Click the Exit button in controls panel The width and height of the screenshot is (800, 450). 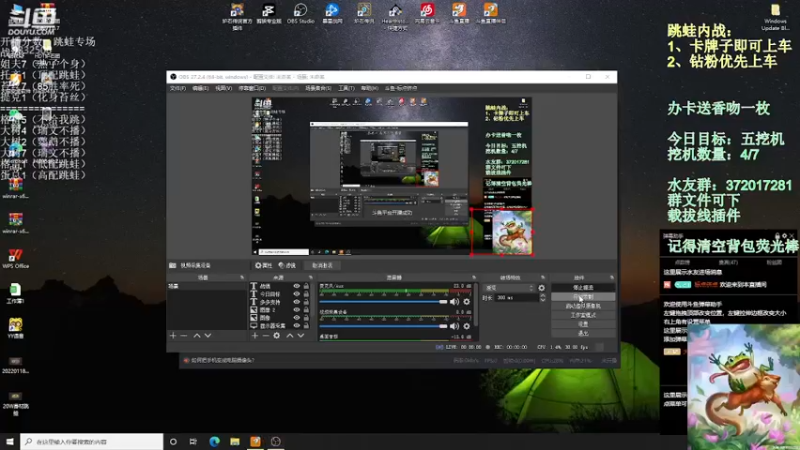tap(583, 333)
